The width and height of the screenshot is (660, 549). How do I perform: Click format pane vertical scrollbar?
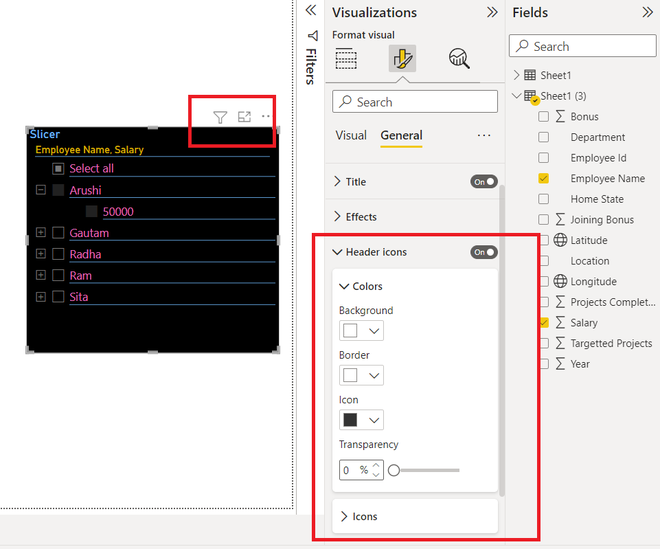click(x=501, y=341)
